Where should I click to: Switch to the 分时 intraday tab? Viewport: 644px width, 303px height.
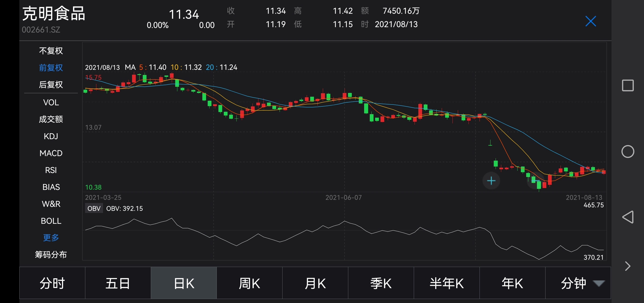(x=52, y=283)
